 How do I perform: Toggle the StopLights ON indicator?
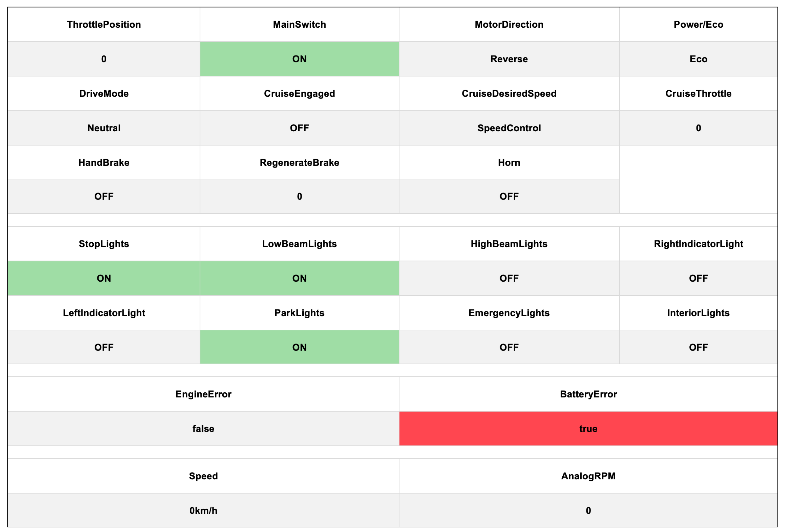[104, 278]
